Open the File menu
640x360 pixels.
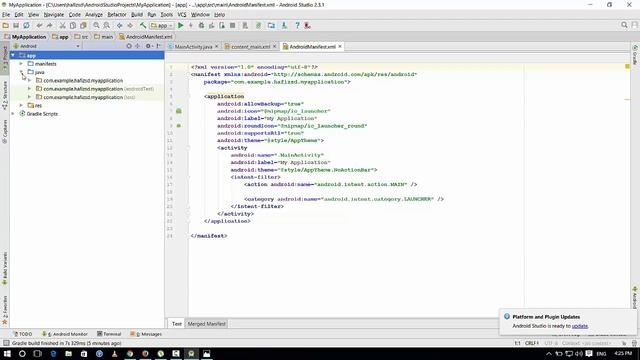pyautogui.click(x=6, y=15)
